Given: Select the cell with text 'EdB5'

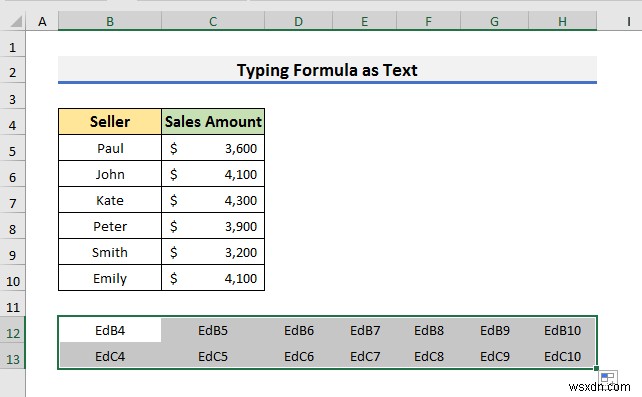Looking at the screenshot, I should click(x=213, y=330).
